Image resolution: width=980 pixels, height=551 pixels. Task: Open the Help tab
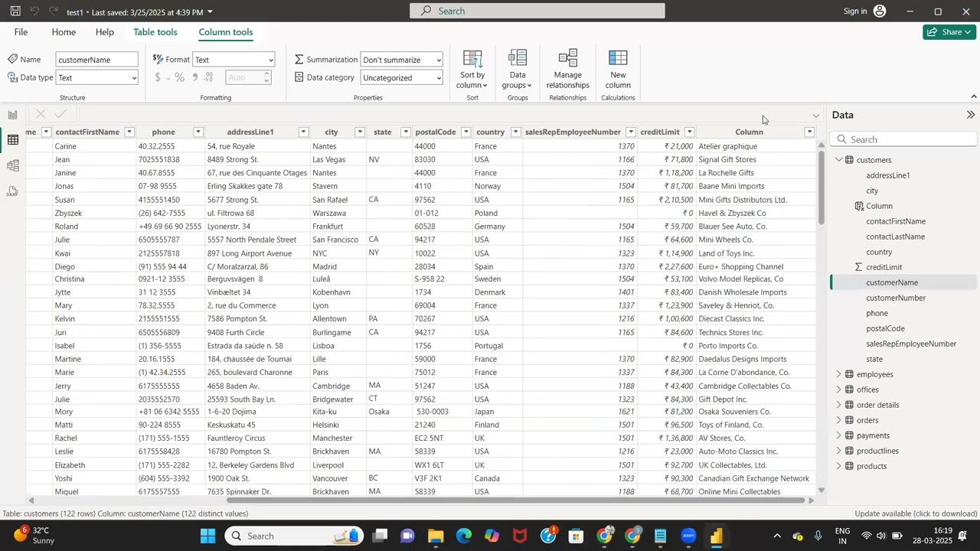pos(105,32)
